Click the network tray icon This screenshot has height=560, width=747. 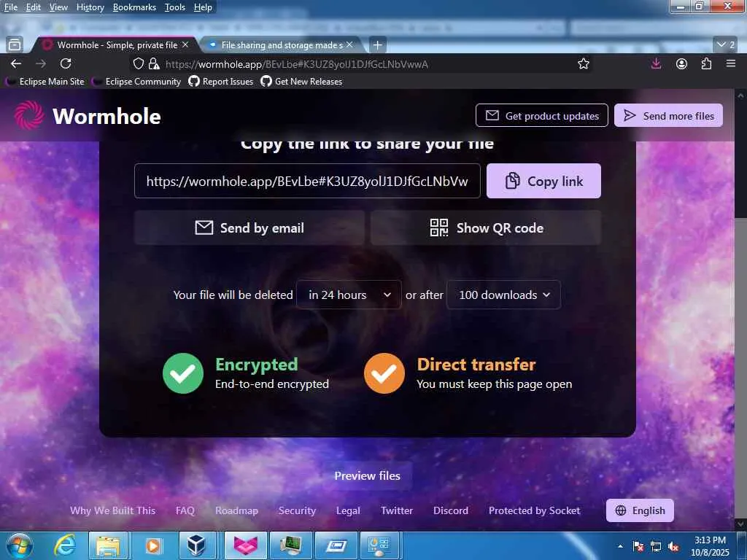(x=656, y=547)
